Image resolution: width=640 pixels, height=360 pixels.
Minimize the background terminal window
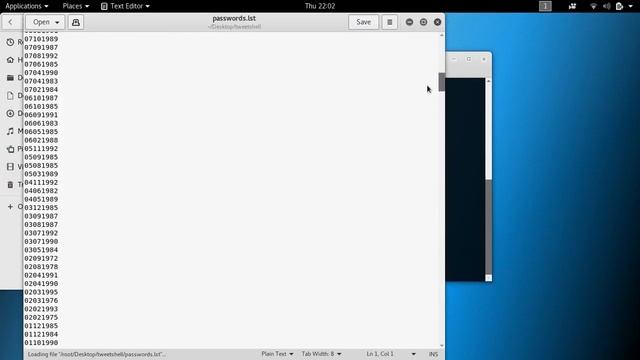(454, 59)
